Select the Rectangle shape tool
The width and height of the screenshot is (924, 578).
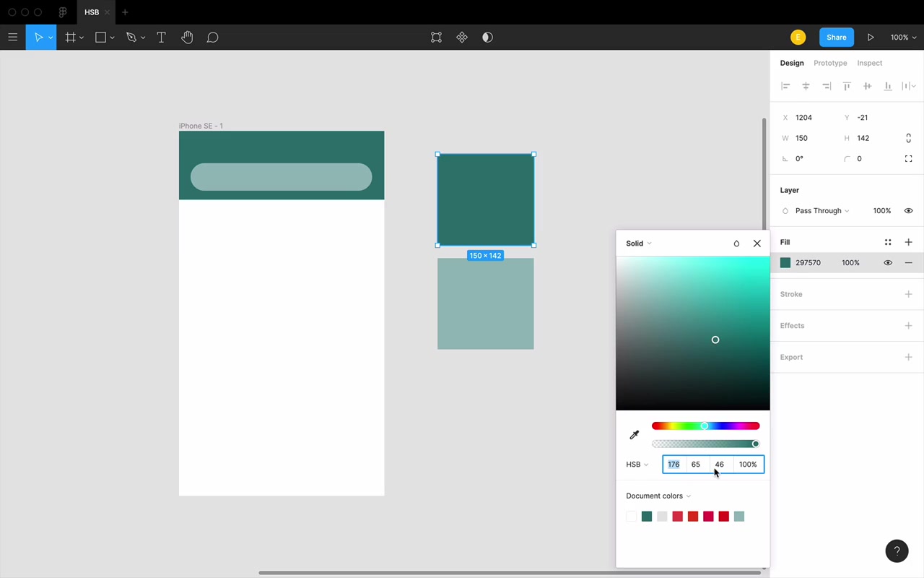[x=100, y=38]
